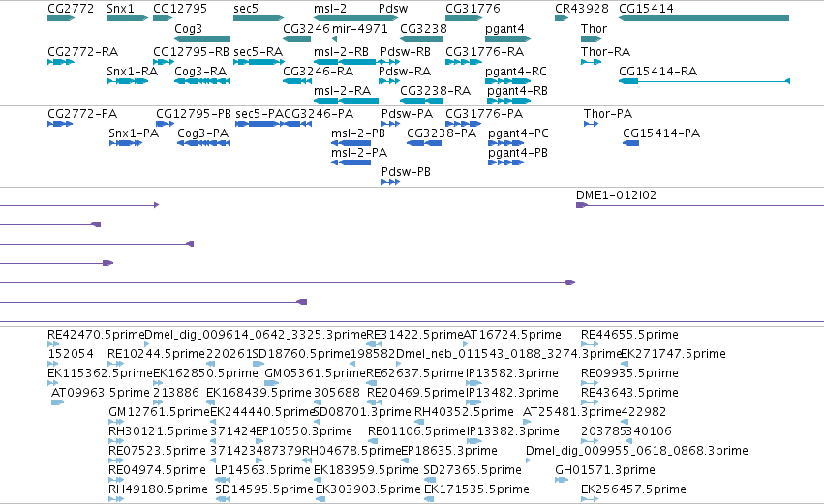Image resolution: width=824 pixels, height=504 pixels.
Task: Select the CR43928 gene glyph
Action: tap(562, 18)
